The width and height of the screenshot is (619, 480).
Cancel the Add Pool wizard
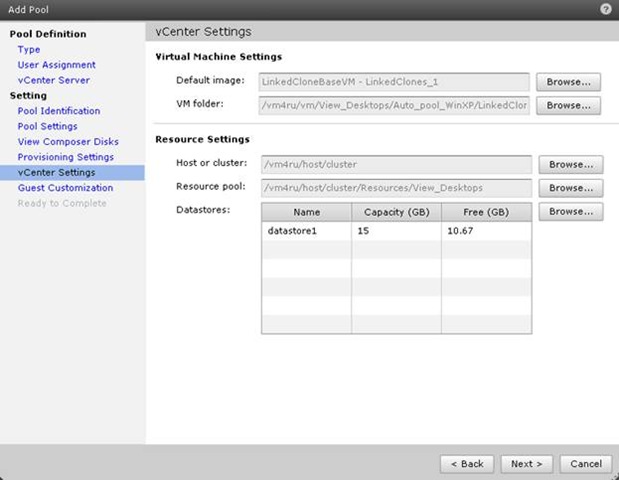pos(586,464)
